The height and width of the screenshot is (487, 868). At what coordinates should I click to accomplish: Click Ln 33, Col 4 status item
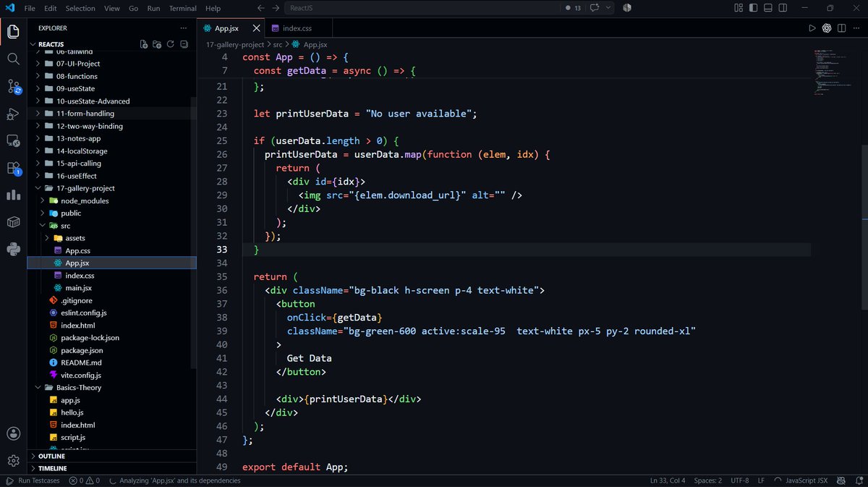point(668,480)
